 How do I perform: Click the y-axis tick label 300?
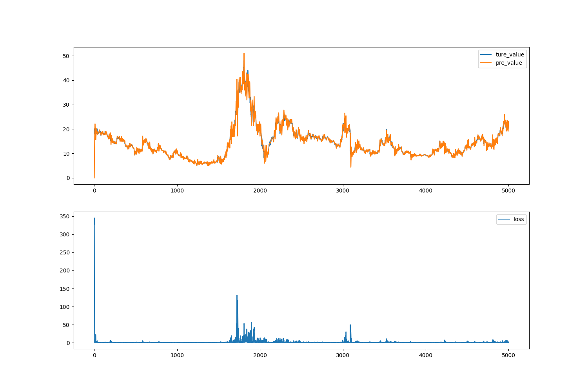(65, 234)
